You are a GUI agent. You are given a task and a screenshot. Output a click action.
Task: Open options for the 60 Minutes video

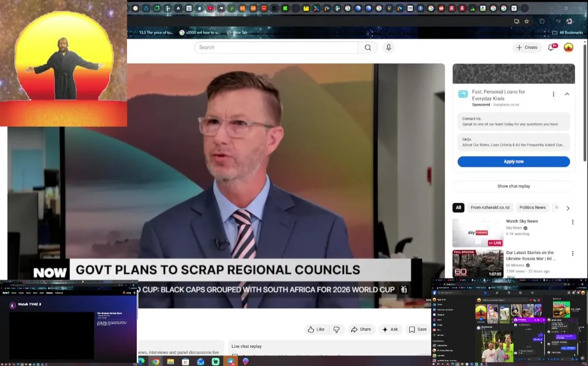(572, 254)
